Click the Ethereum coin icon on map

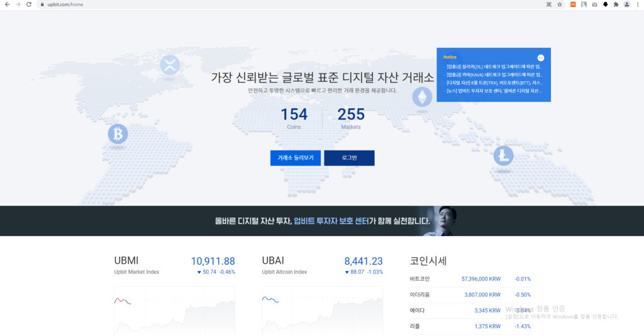[422, 97]
